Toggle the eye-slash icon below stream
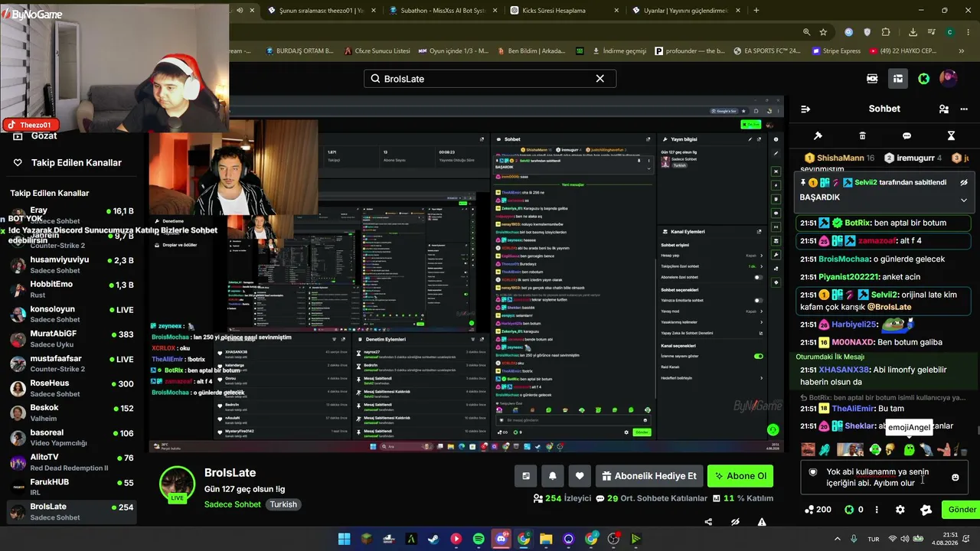Screen dimensions: 980x551 point(735,522)
